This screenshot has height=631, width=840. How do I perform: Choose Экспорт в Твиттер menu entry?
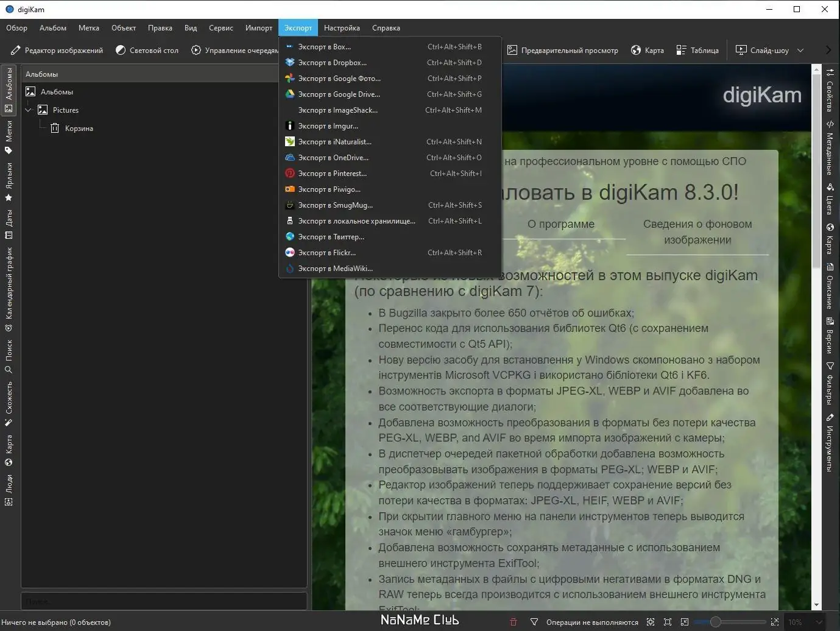pyautogui.click(x=390, y=236)
